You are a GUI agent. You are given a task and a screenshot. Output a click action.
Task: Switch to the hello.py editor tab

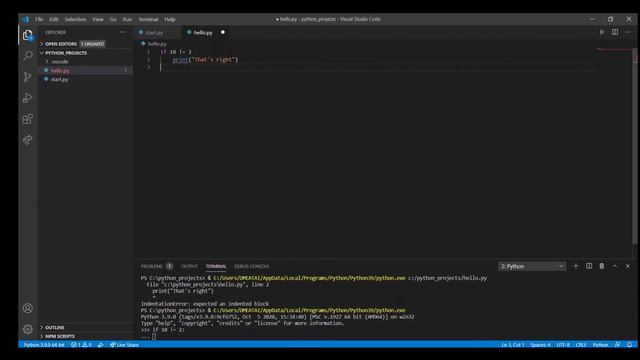203,32
